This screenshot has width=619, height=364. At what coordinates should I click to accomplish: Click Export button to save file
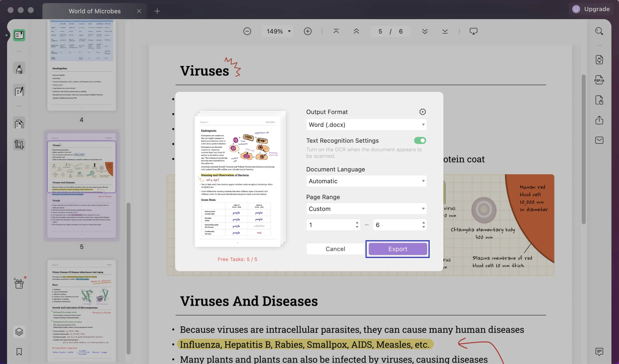(x=397, y=248)
